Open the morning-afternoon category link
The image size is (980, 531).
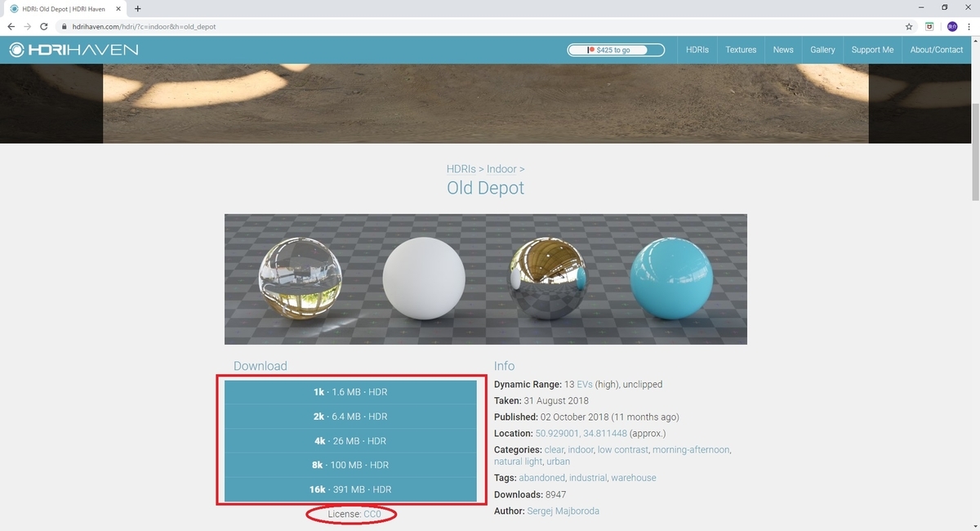point(691,450)
